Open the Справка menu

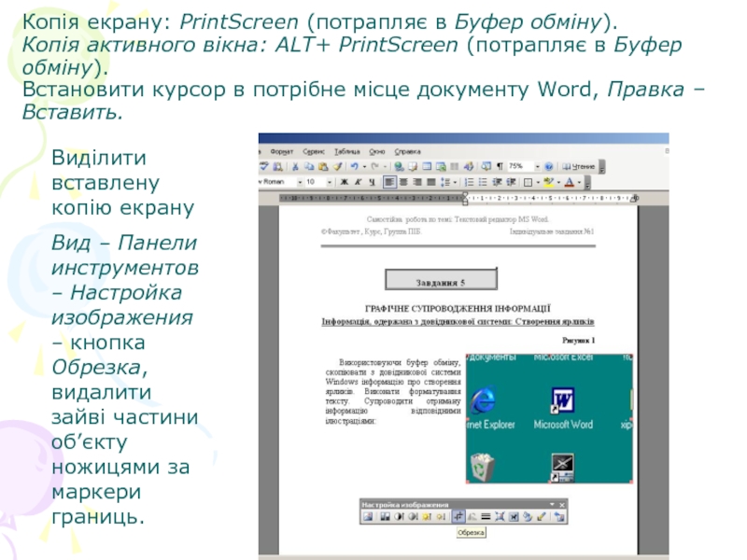tap(407, 152)
